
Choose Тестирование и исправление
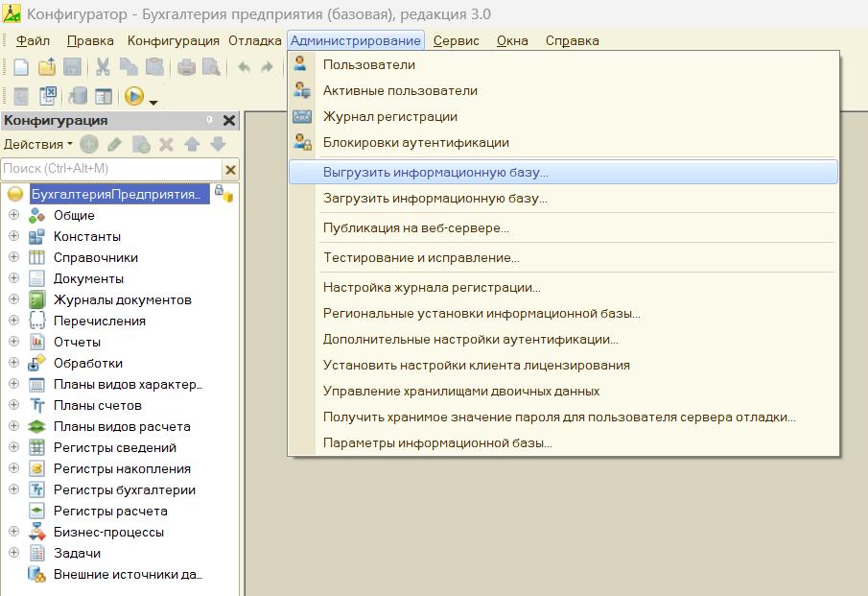(x=564, y=258)
